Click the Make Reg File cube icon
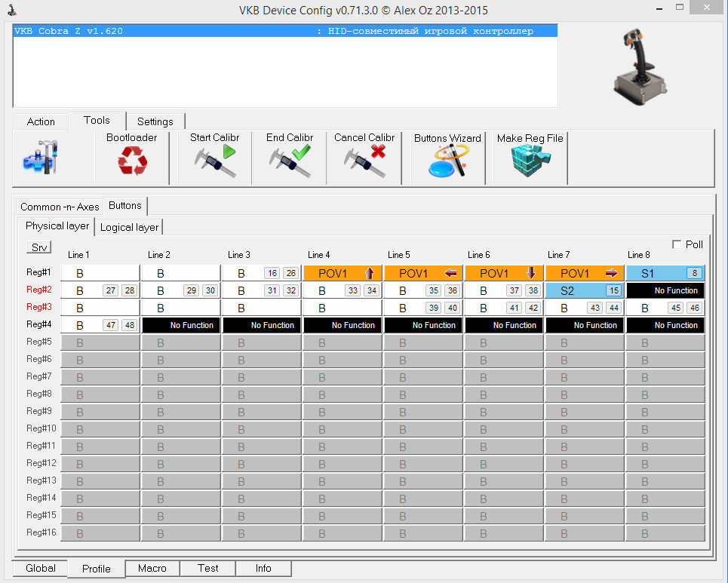The height and width of the screenshot is (583, 728). pos(530,161)
